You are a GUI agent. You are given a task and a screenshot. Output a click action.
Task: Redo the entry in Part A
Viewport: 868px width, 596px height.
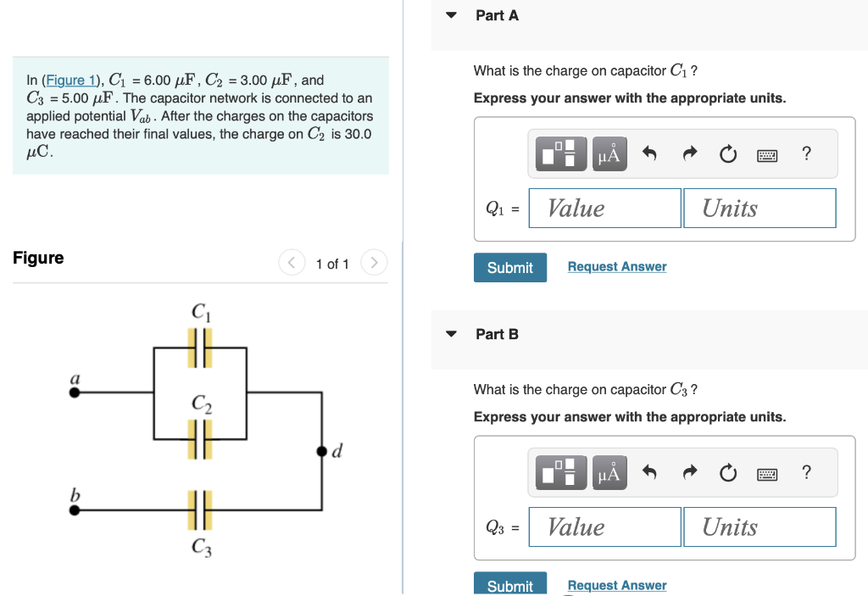tap(689, 153)
